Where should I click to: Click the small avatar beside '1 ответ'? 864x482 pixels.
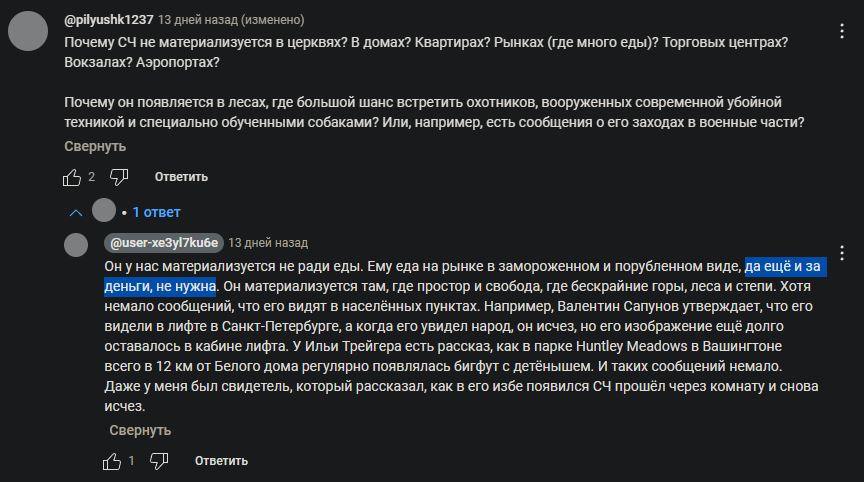(104, 210)
